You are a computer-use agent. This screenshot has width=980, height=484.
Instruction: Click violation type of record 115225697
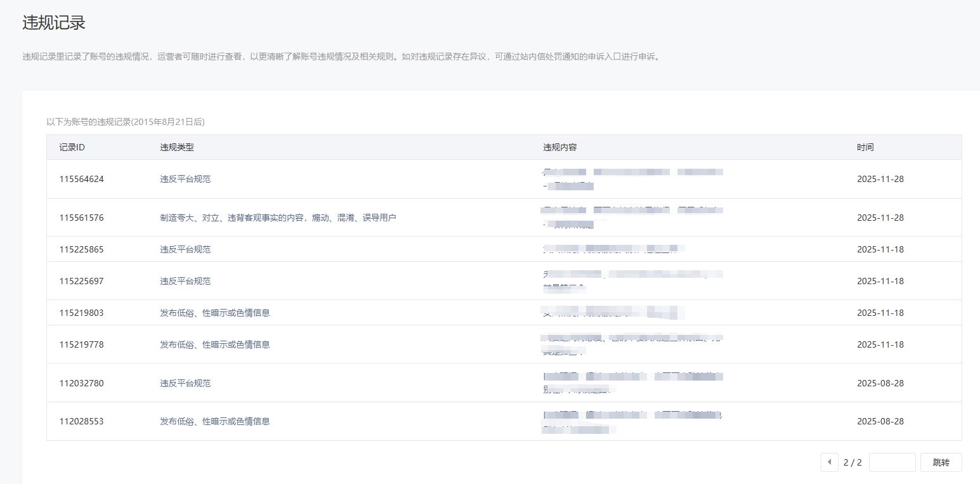(185, 281)
